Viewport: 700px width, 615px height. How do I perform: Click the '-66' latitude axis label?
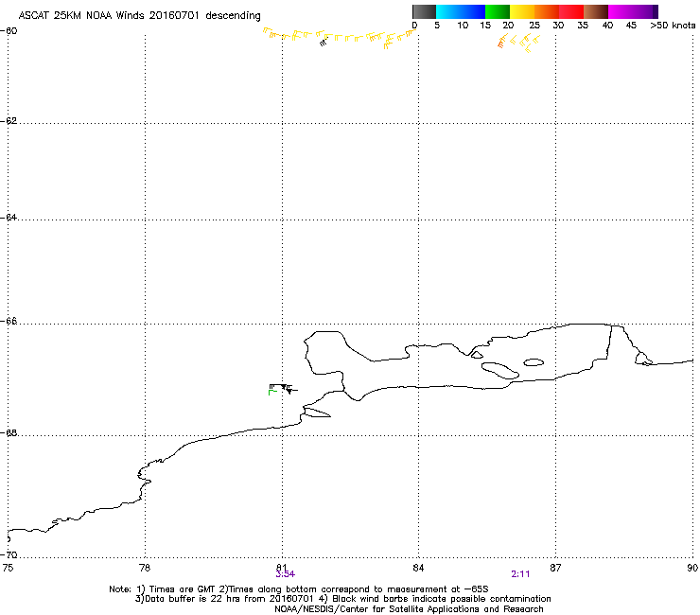(x=9, y=321)
